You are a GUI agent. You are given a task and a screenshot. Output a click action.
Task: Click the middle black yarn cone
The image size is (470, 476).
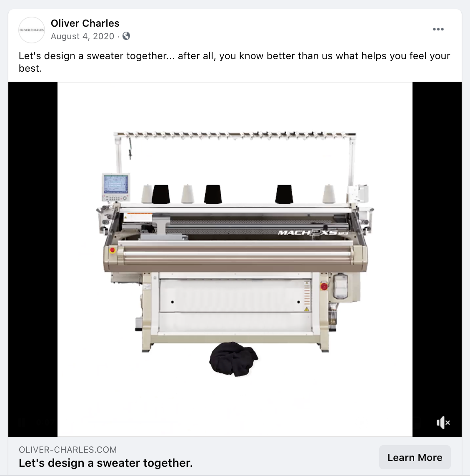tap(212, 194)
